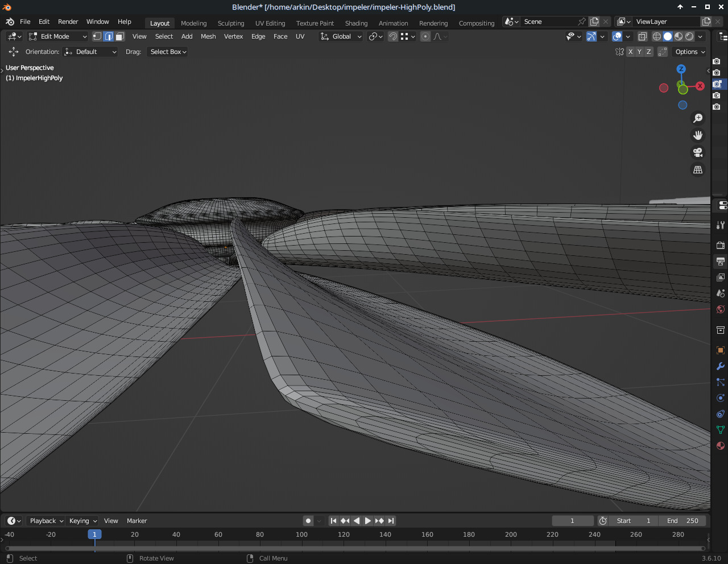The height and width of the screenshot is (564, 728).
Task: Open the Tool properties tab
Action: pyautogui.click(x=720, y=225)
